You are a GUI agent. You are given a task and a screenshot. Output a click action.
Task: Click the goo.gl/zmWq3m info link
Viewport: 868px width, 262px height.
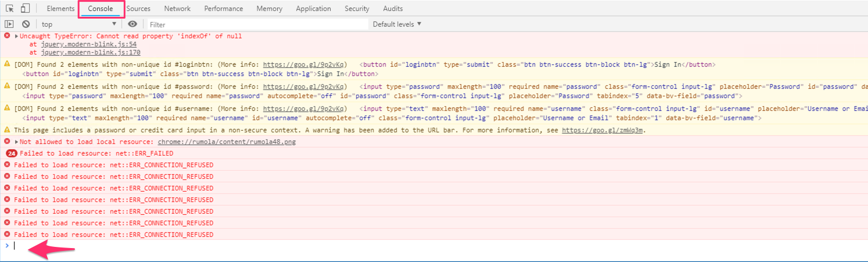[603, 130]
